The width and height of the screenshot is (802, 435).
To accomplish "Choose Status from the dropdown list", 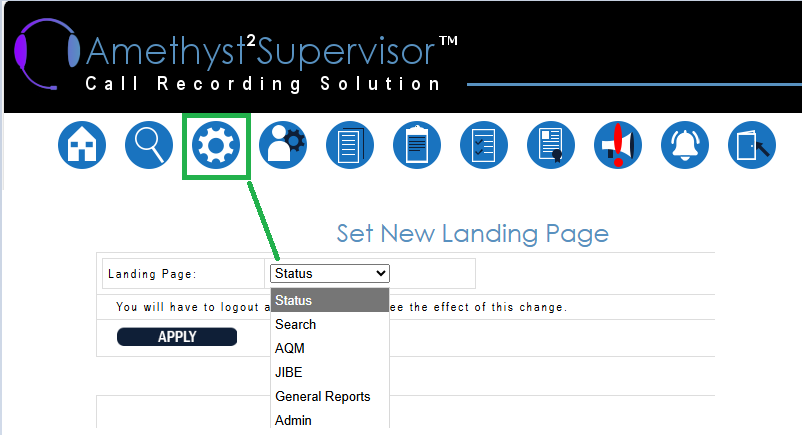I will pos(329,300).
